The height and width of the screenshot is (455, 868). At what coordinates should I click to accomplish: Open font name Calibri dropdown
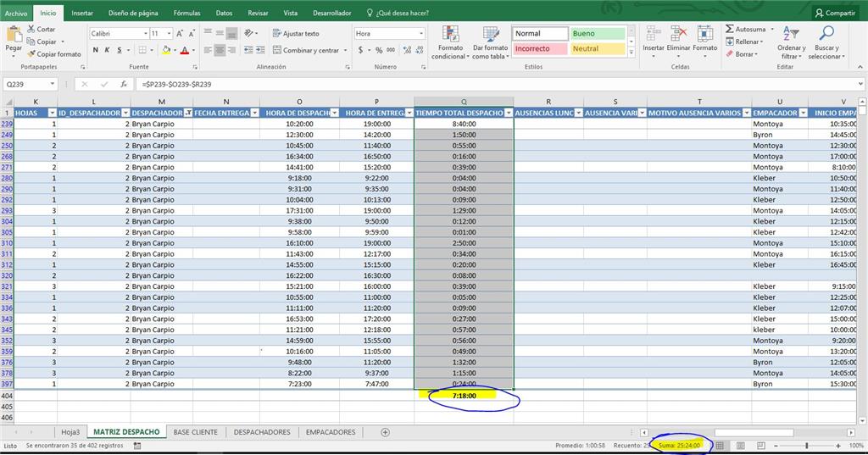point(146,34)
